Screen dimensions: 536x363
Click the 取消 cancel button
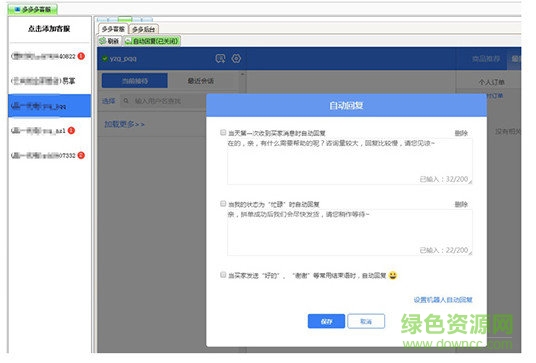366,322
